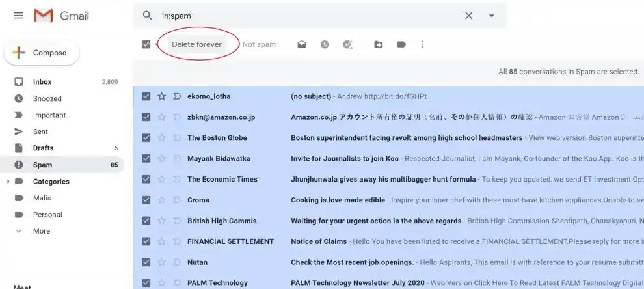Uncheck The Economic Times email checkbox

click(x=146, y=179)
